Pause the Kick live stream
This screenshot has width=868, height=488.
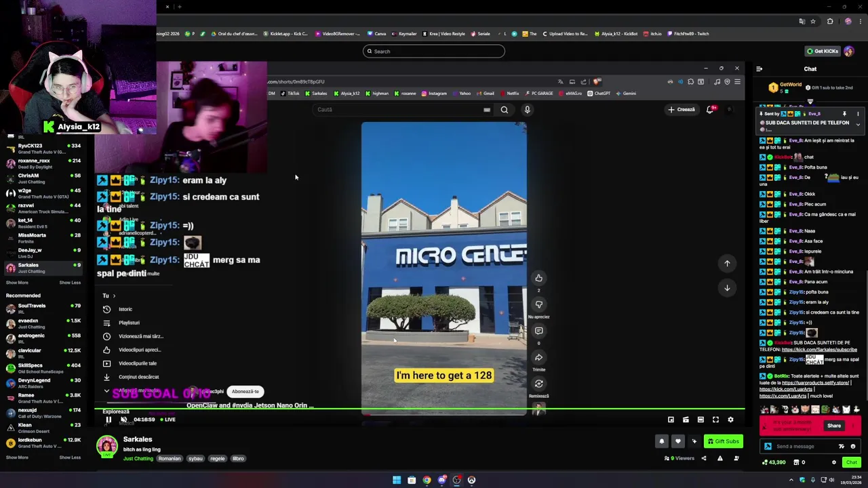[108, 420]
